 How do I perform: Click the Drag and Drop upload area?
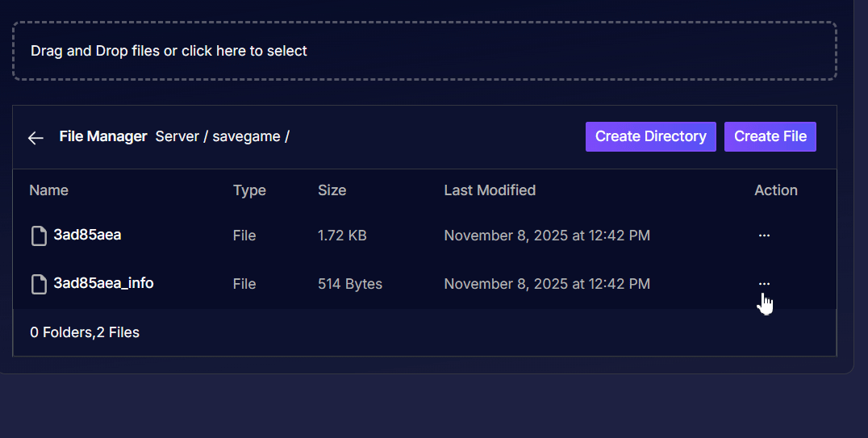(x=424, y=51)
